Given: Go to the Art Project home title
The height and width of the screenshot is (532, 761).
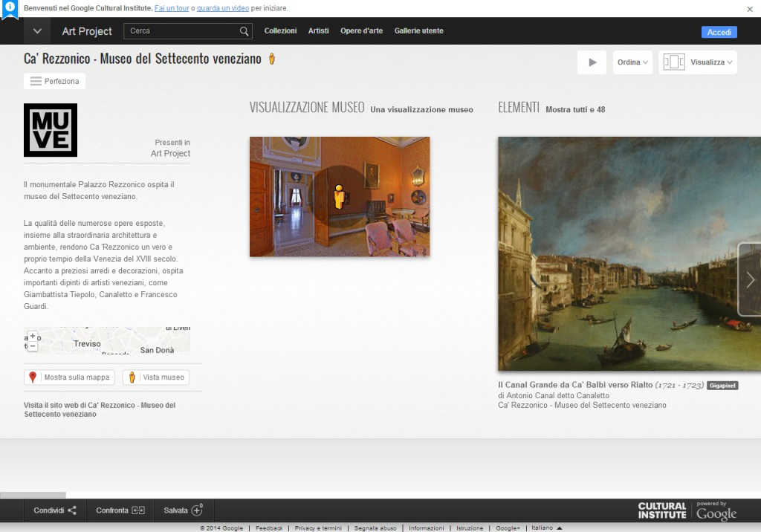Looking at the screenshot, I should pyautogui.click(x=87, y=31).
